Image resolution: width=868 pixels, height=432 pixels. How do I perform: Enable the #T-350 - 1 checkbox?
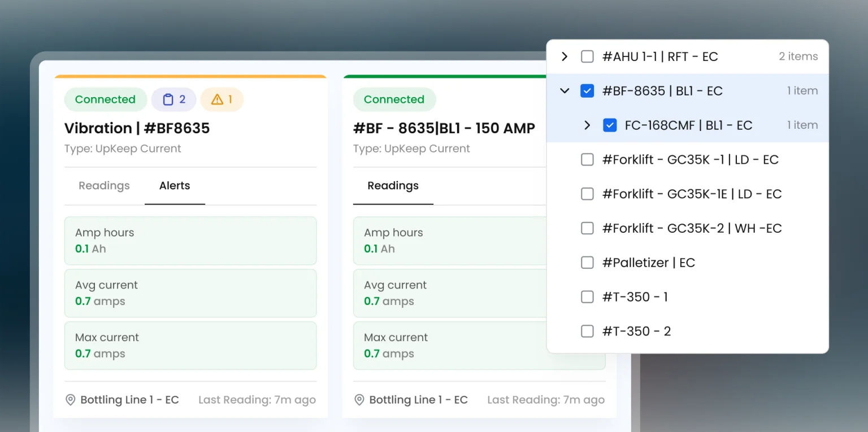click(587, 297)
